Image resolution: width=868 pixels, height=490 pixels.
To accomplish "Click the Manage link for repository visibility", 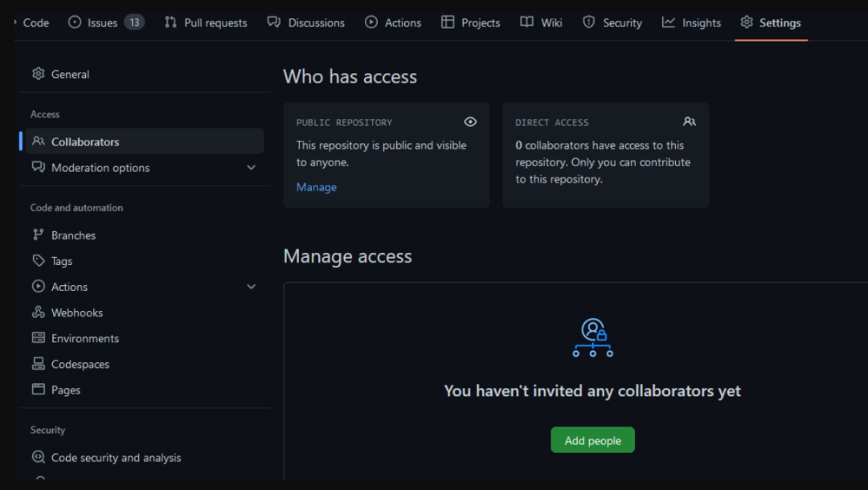I will point(316,187).
